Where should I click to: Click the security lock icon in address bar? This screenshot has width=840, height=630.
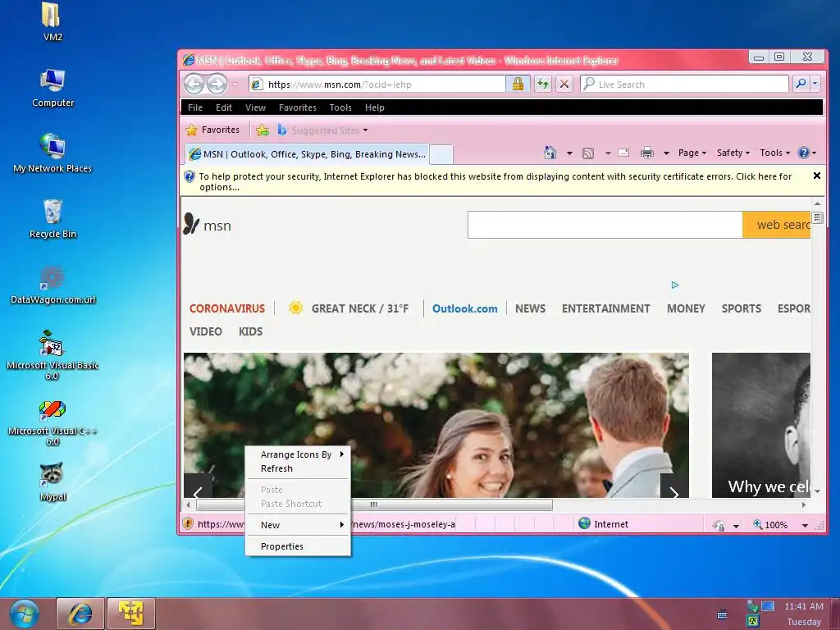click(518, 84)
